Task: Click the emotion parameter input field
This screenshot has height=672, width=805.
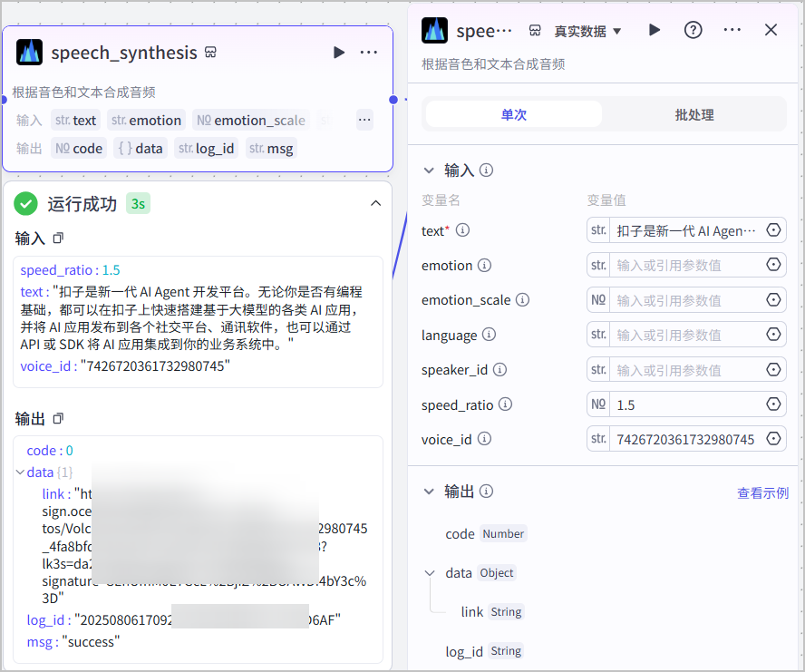Action: click(686, 265)
